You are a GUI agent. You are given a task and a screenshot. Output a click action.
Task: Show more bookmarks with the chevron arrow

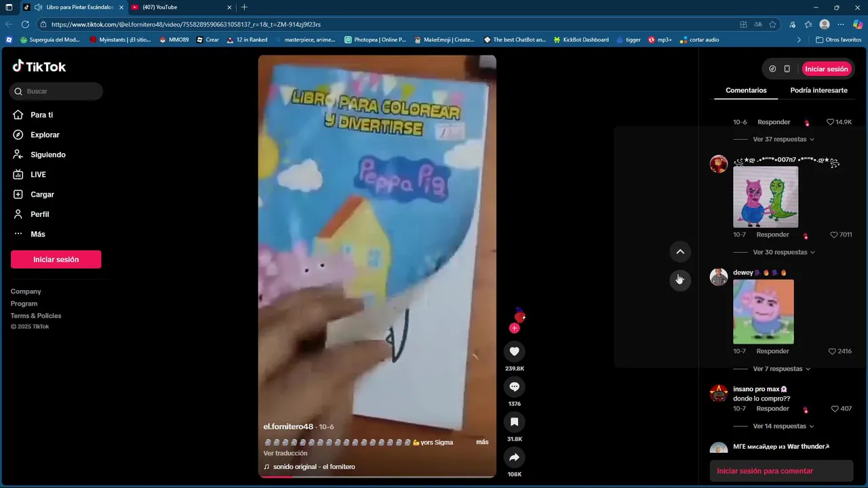(799, 40)
